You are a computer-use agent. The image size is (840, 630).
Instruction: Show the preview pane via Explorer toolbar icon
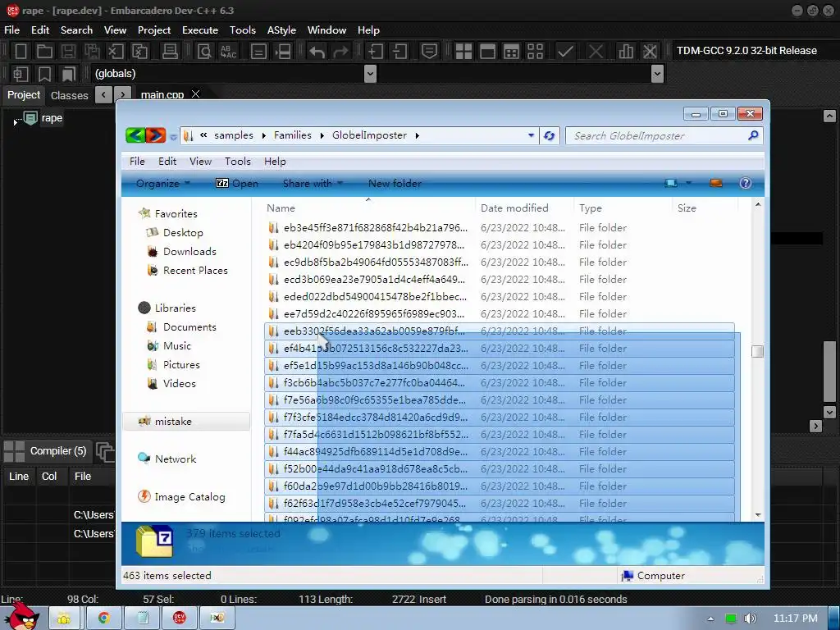point(715,183)
